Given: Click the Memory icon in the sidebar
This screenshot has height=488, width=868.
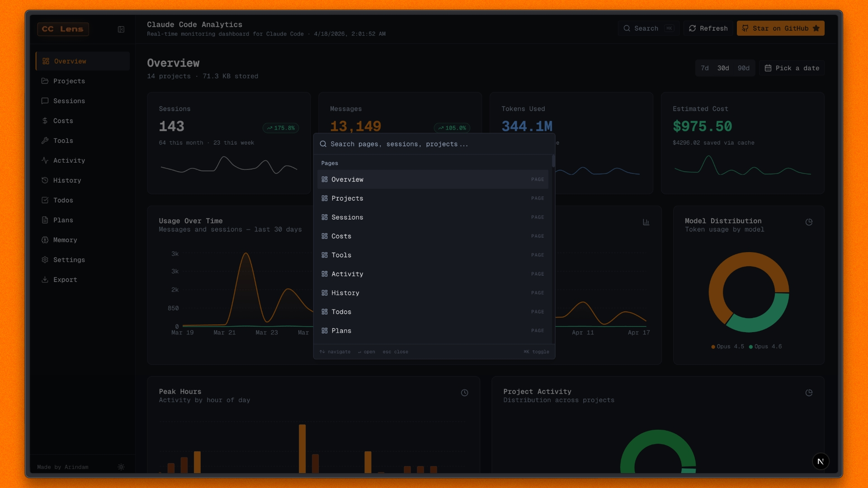Looking at the screenshot, I should click(x=45, y=240).
